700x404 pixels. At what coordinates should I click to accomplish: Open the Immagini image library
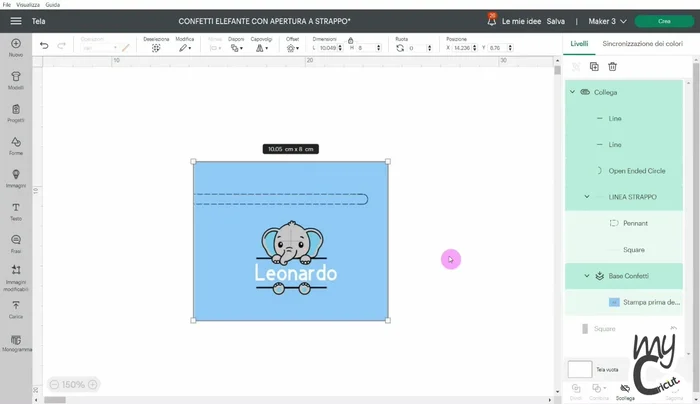coord(15,178)
